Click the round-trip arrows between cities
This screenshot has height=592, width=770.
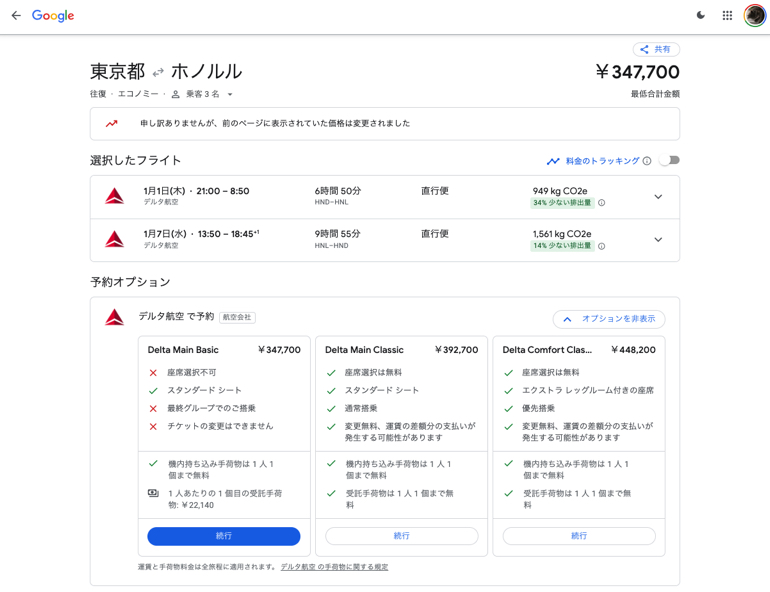[x=158, y=73]
